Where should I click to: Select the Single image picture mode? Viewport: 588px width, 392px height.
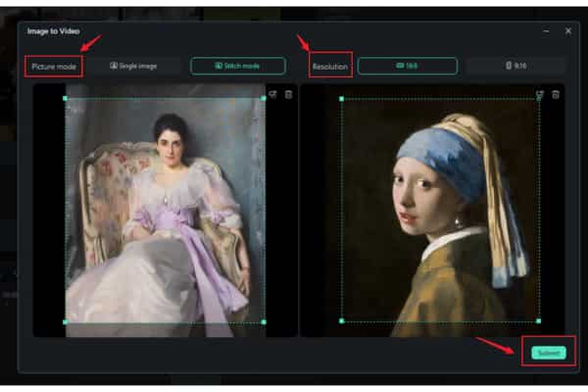pos(133,66)
